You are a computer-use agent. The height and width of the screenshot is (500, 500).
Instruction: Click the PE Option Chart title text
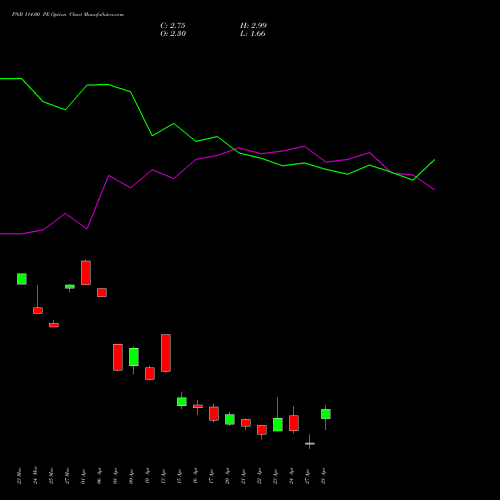[68, 15]
